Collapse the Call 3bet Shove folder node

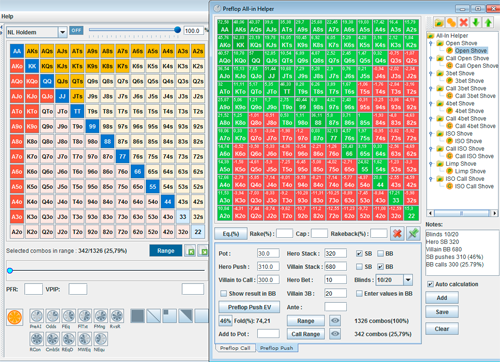[x=431, y=88]
